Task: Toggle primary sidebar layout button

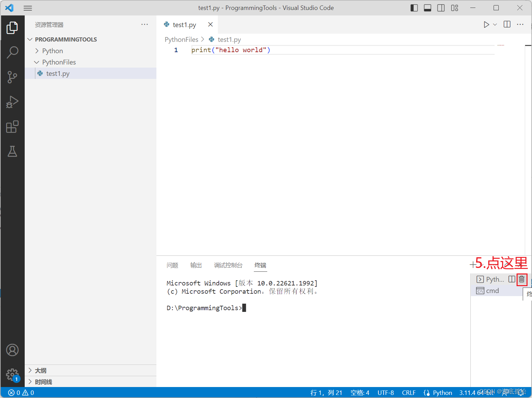Action: [x=414, y=8]
